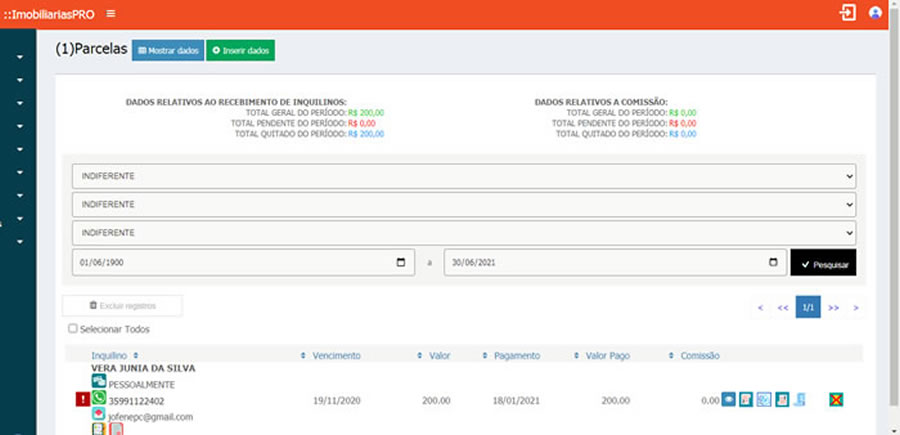
Task: Click the green Inserir dados button
Action: click(x=240, y=50)
